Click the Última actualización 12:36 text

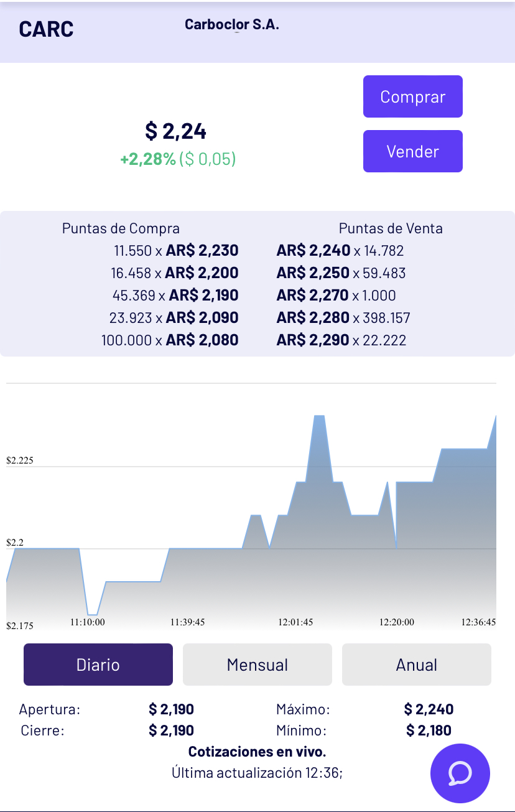tap(257, 773)
